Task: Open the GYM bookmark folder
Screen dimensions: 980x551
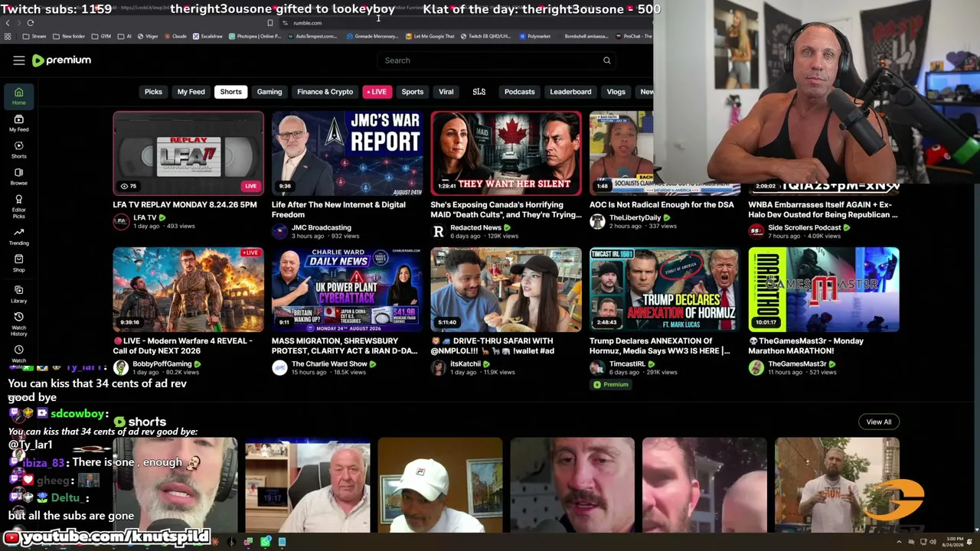Action: 102,36
